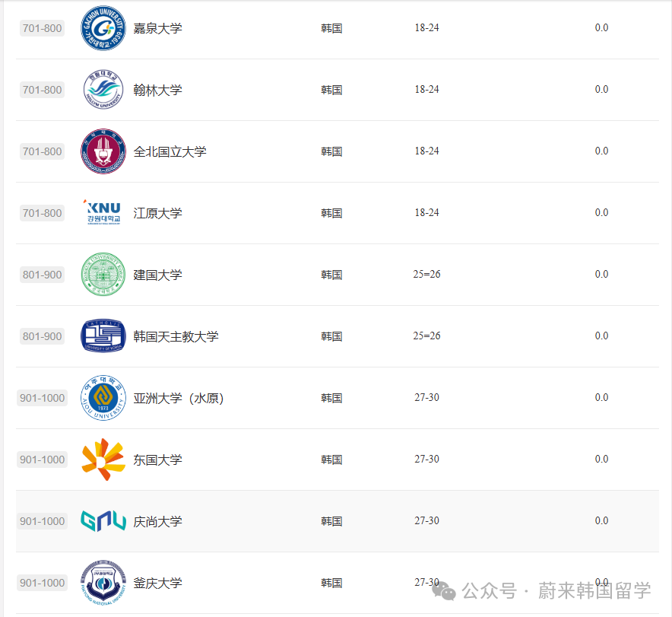Click the 801-900 rank badge for 建国大学
The image size is (672, 617).
point(42,275)
